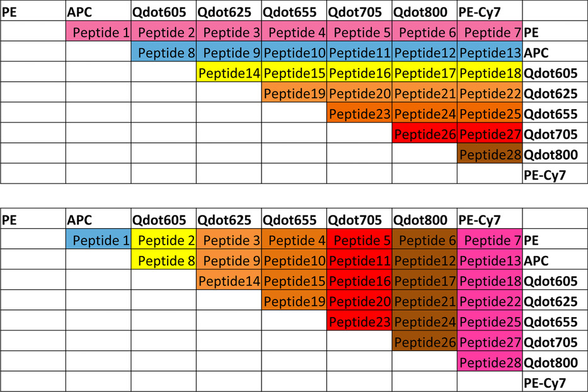
Task: Select the yellow Peptide14 cell in top table
Action: 229,72
